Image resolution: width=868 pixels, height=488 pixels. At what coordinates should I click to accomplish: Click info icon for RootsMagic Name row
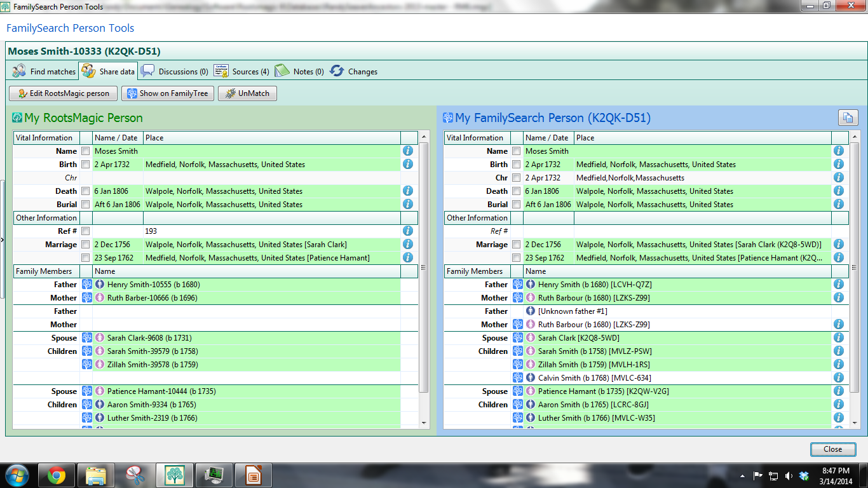[x=408, y=151]
